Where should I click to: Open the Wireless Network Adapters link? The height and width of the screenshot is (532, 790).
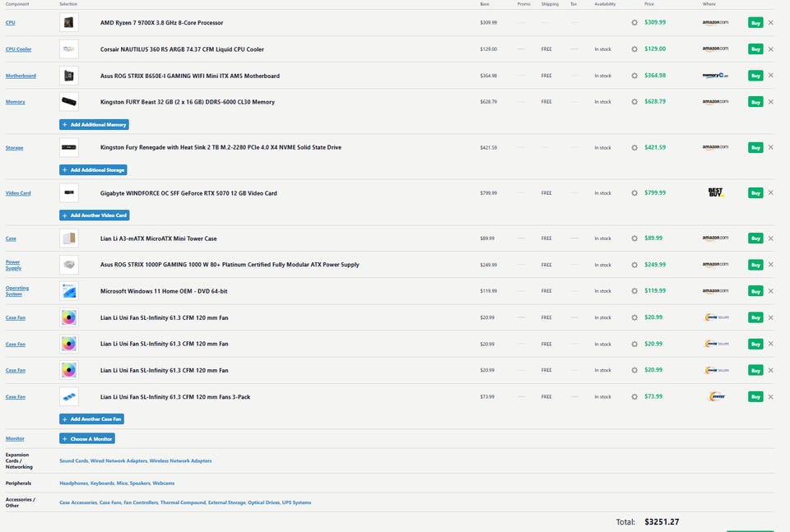pos(180,460)
